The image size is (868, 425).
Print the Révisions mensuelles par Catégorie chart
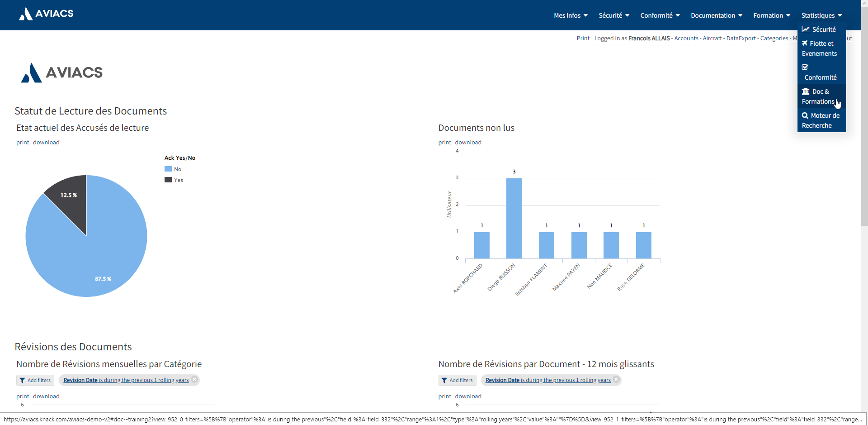click(x=23, y=396)
